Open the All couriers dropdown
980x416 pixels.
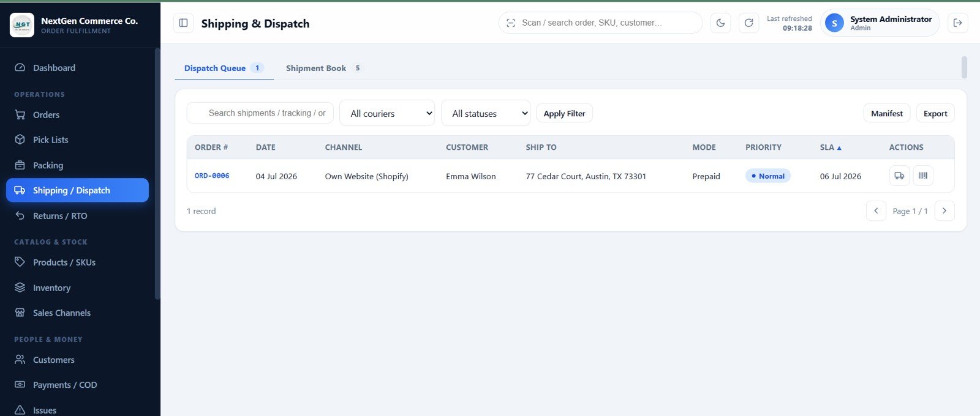click(387, 113)
